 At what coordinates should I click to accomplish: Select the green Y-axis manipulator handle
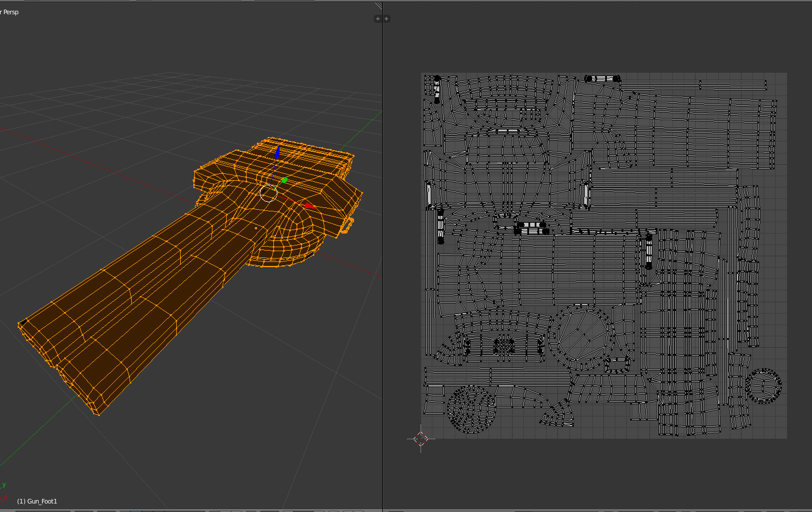(x=284, y=181)
